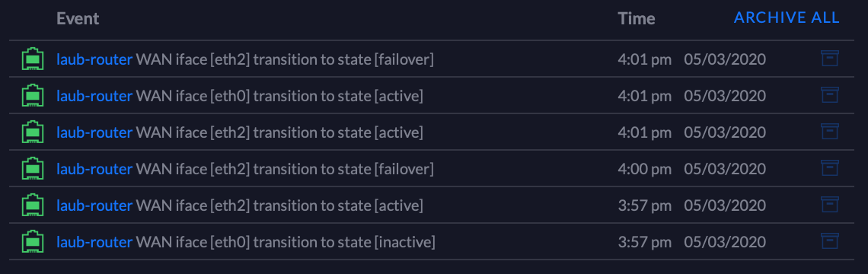The width and height of the screenshot is (868, 274).
Task: Click the Event column header
Action: [78, 18]
